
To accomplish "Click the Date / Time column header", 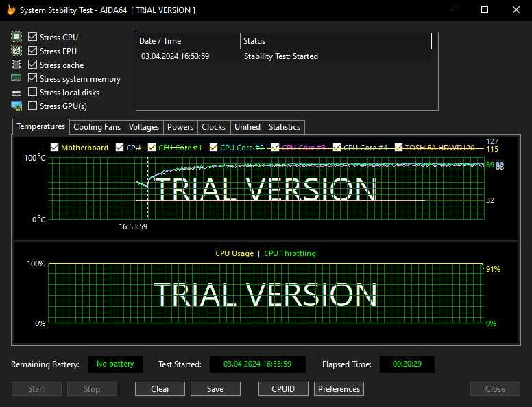I will pyautogui.click(x=189, y=41).
